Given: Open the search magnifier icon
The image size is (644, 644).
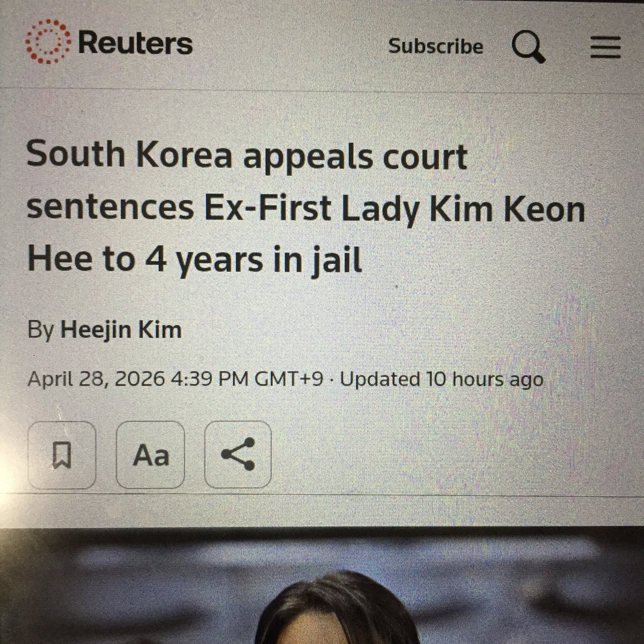Looking at the screenshot, I should [529, 47].
